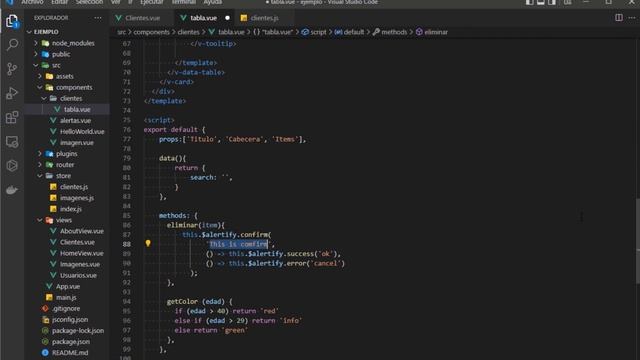The height and width of the screenshot is (360, 640).
Task: Open .gitignore in the explorer
Action: [x=66, y=309]
